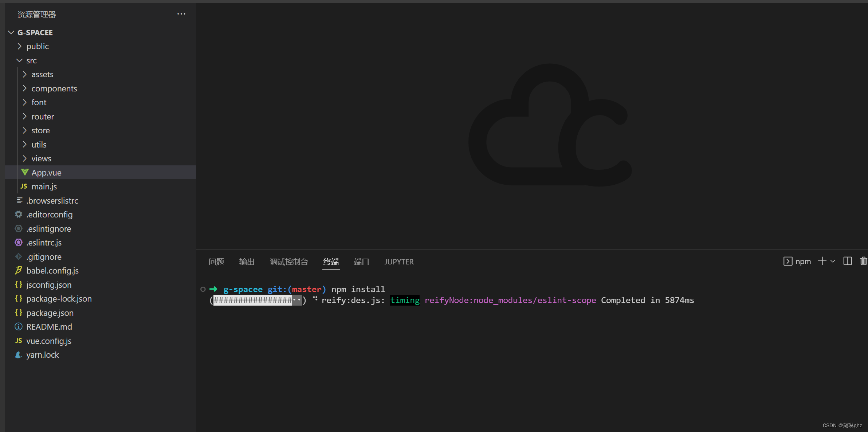
Task: Switch to the 输出 panel tab
Action: (x=247, y=262)
